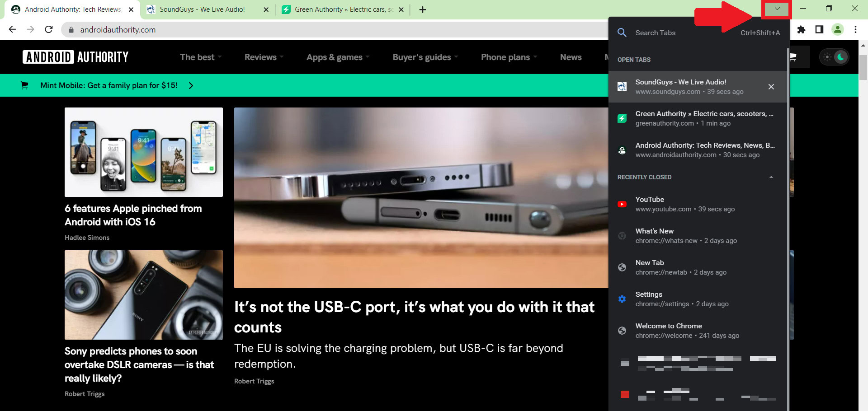This screenshot has height=411, width=868.
Task: Click the Settings gear icon in recently closed
Action: coord(622,299)
